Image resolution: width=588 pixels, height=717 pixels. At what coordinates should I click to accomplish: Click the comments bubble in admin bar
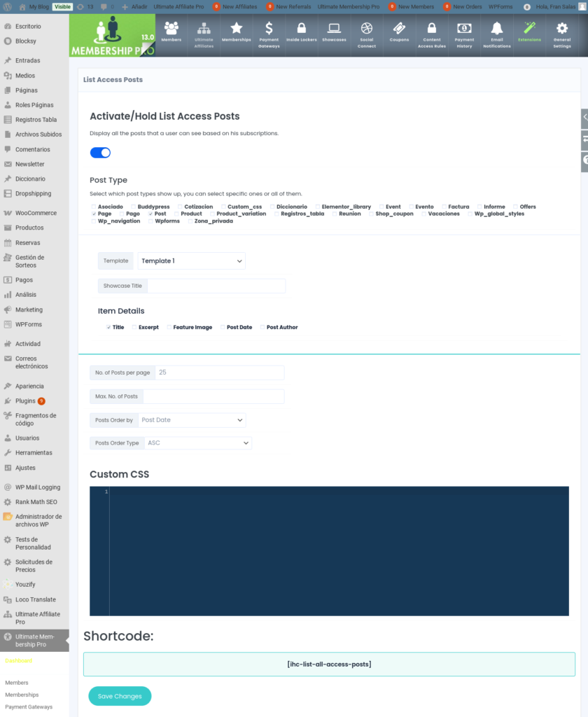[104, 7]
